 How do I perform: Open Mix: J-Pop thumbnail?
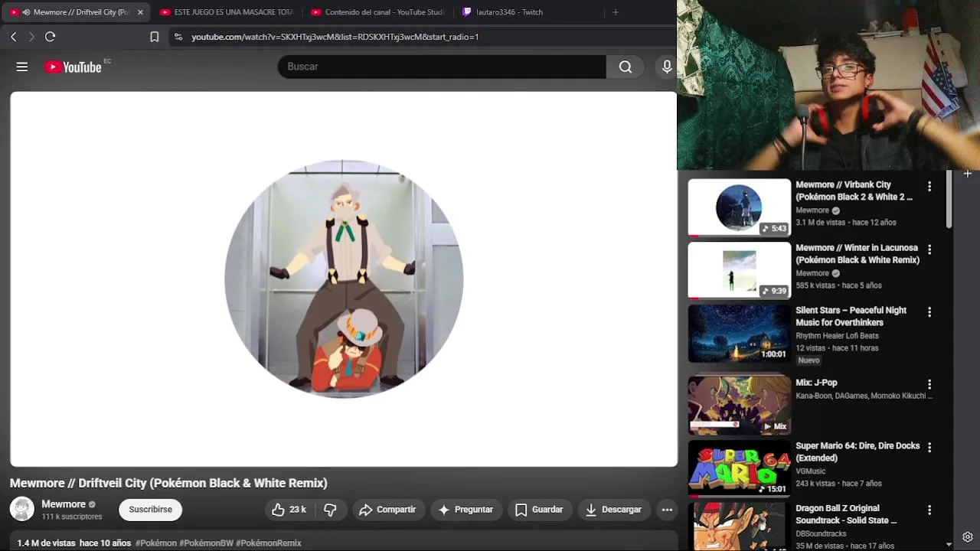[x=740, y=405]
